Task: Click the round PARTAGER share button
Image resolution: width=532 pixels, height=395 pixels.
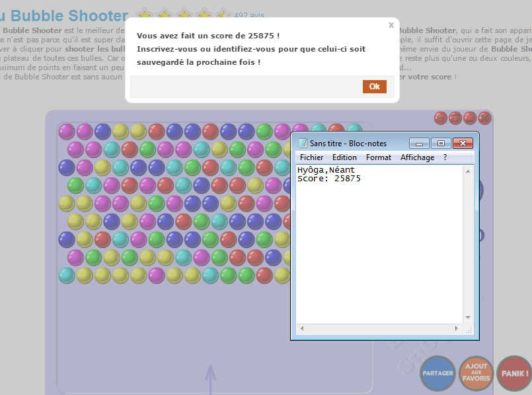Action: (437, 373)
